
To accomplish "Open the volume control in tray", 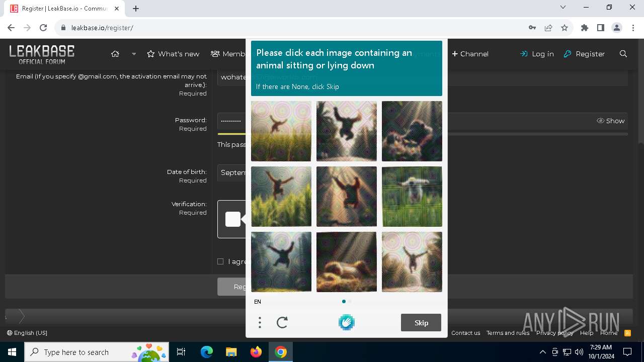I will pyautogui.click(x=579, y=352).
